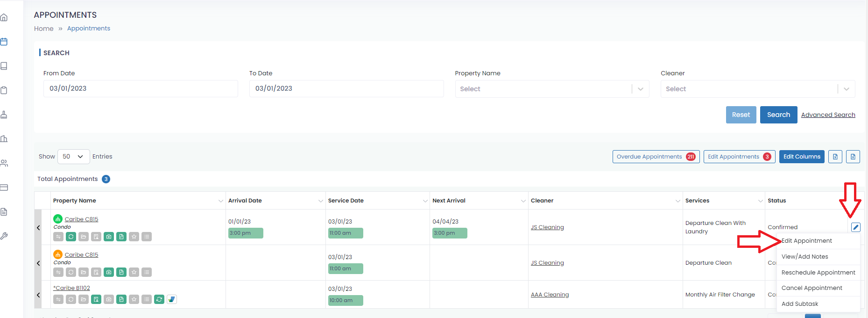Open the Advanced Search link
The height and width of the screenshot is (318, 868).
[x=828, y=115]
